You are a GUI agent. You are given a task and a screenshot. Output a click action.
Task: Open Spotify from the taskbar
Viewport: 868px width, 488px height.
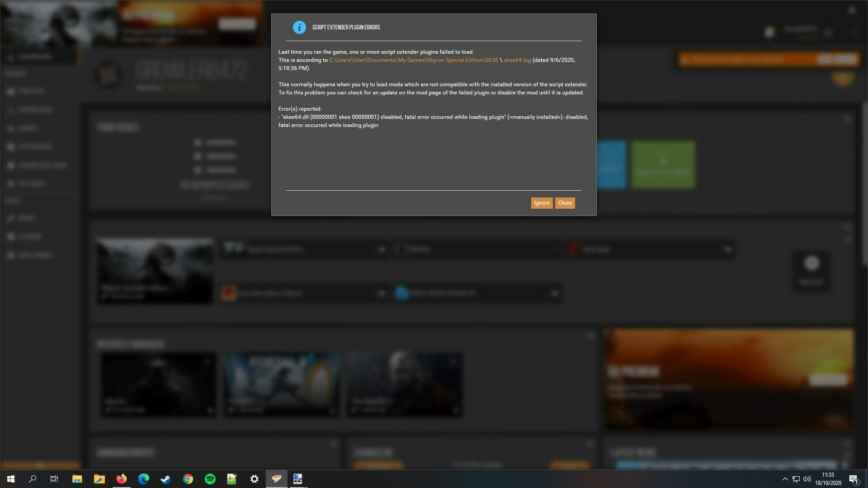coord(210,479)
